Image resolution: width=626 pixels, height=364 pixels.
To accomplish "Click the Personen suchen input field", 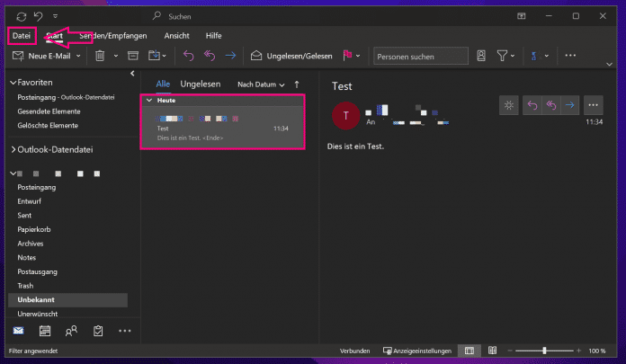I will pos(420,56).
